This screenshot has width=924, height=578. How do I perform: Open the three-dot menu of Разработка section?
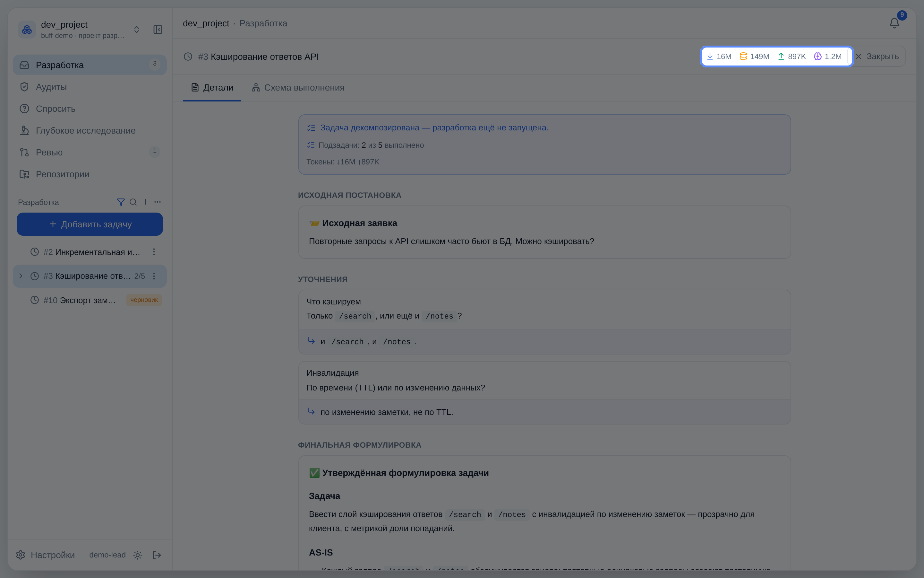157,202
